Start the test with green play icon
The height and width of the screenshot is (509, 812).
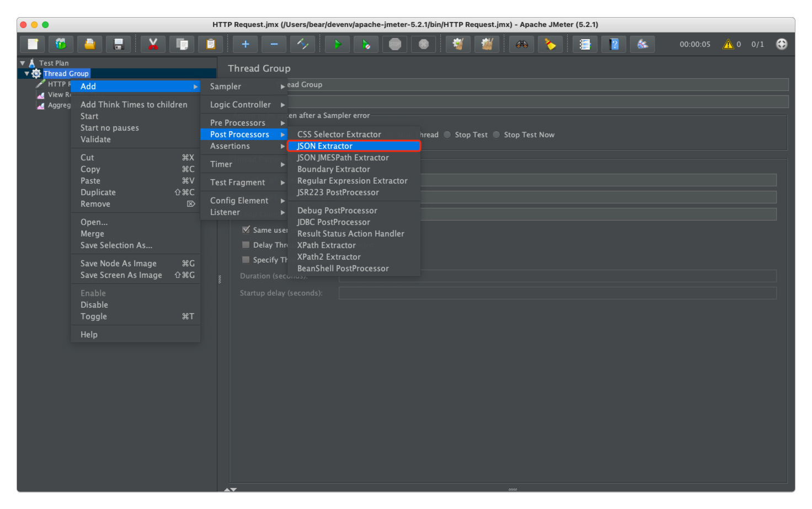pos(338,44)
